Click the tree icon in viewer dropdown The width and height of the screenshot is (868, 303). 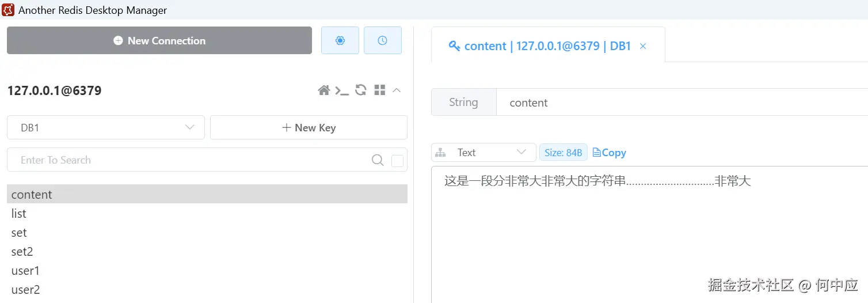pos(441,153)
